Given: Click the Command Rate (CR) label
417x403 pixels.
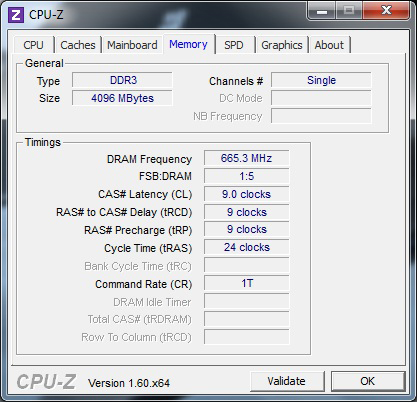Looking at the screenshot, I should [144, 284].
